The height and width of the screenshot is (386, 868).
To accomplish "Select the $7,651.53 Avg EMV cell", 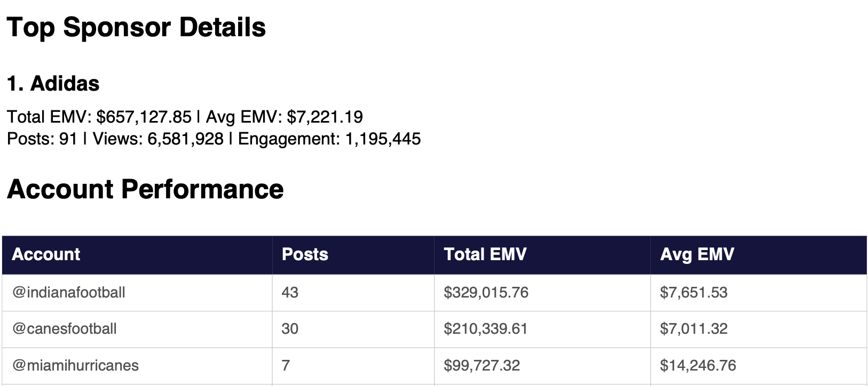I will pyautogui.click(x=693, y=292).
